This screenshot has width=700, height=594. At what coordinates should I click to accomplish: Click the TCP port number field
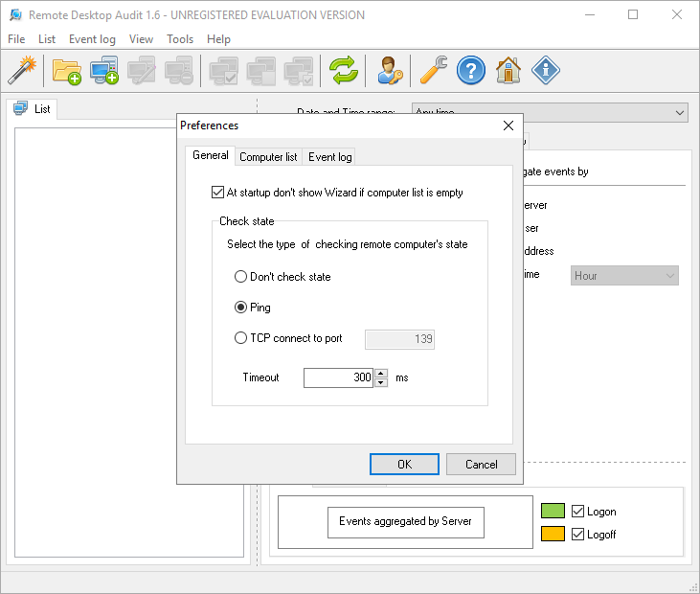(x=399, y=339)
